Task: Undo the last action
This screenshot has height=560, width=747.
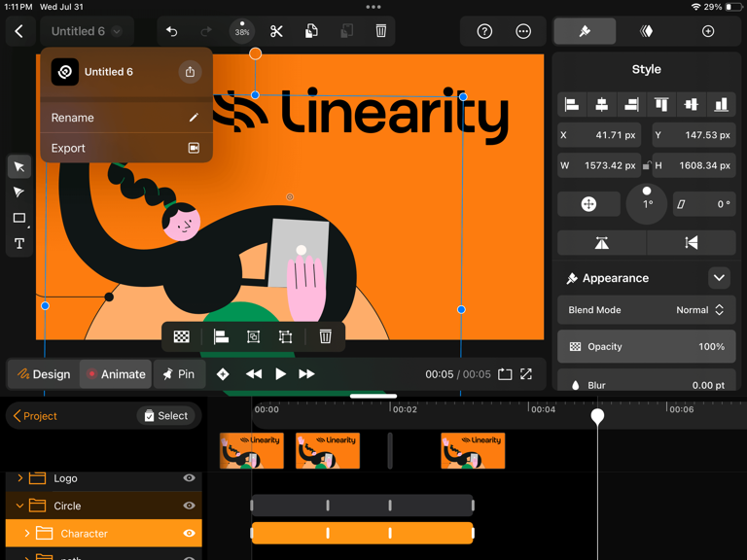Action: point(171,31)
